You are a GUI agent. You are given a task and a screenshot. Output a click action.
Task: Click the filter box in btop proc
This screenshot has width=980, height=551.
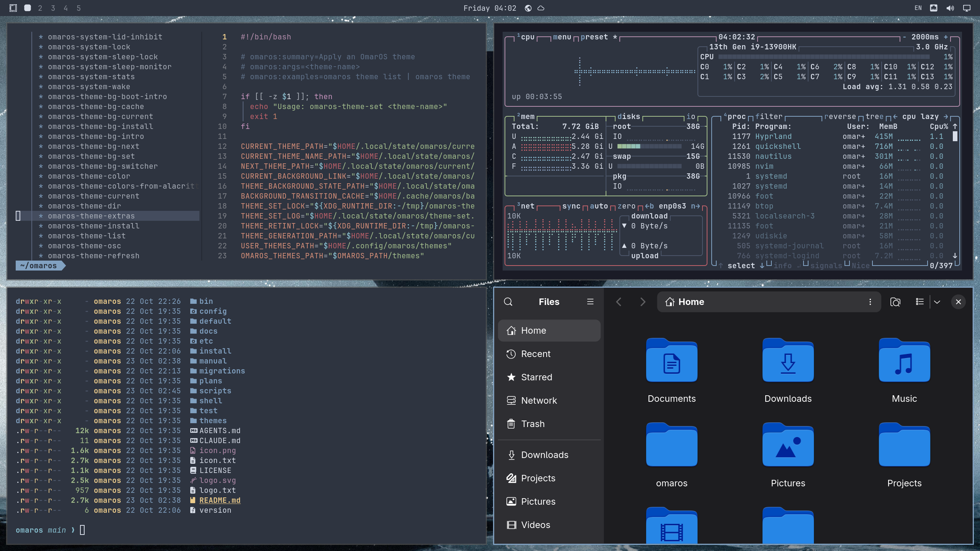coord(769,117)
